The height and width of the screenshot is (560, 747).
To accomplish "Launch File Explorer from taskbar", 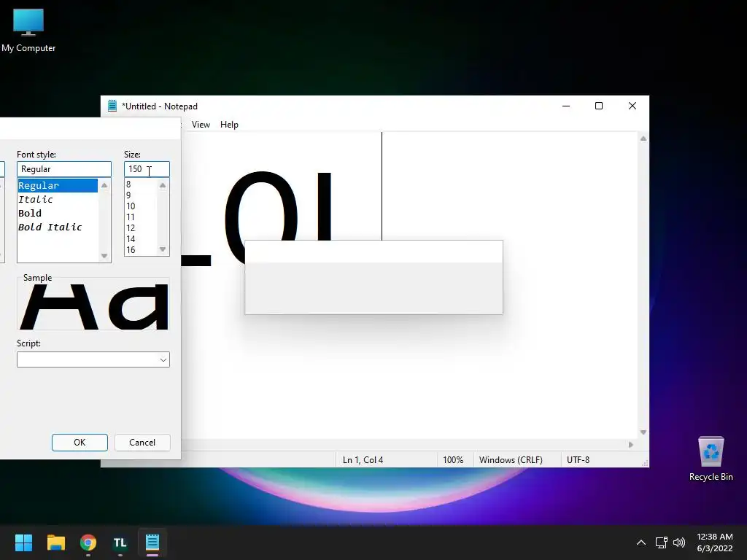I will pyautogui.click(x=55, y=542).
